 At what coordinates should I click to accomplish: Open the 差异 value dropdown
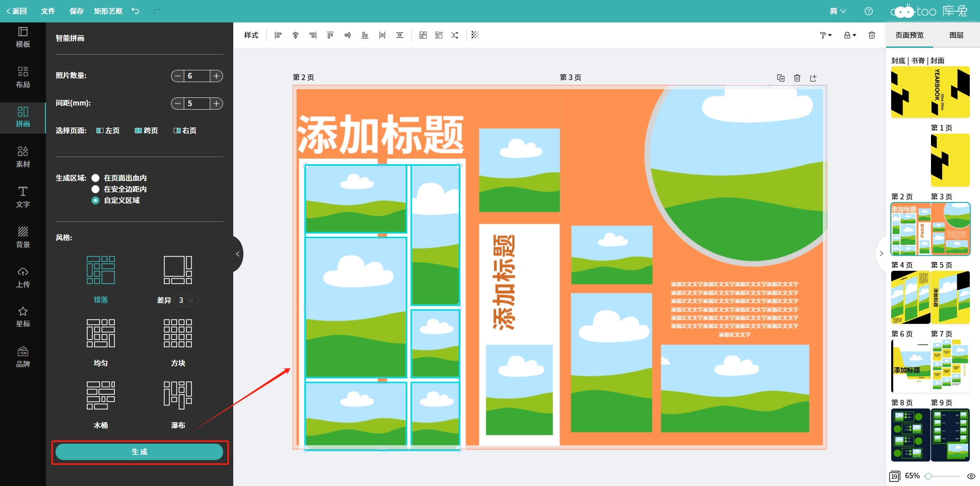(186, 300)
